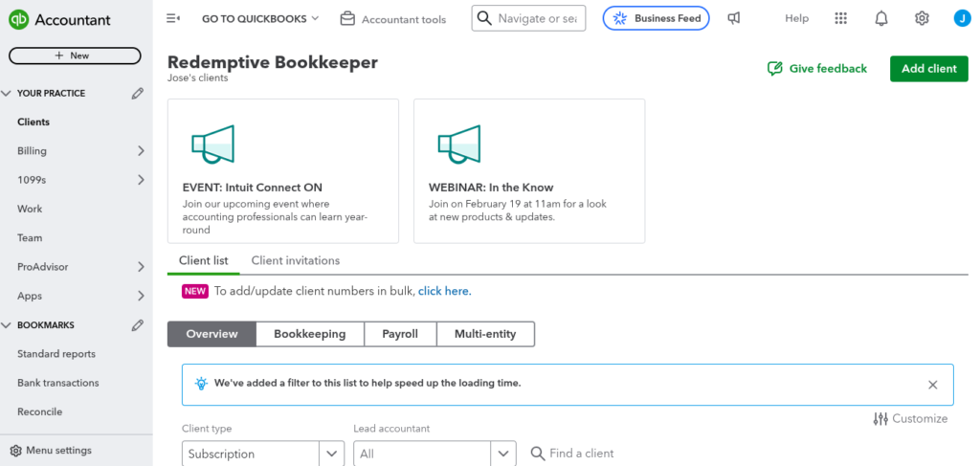Open the Client type Subscription dropdown

tap(263, 455)
